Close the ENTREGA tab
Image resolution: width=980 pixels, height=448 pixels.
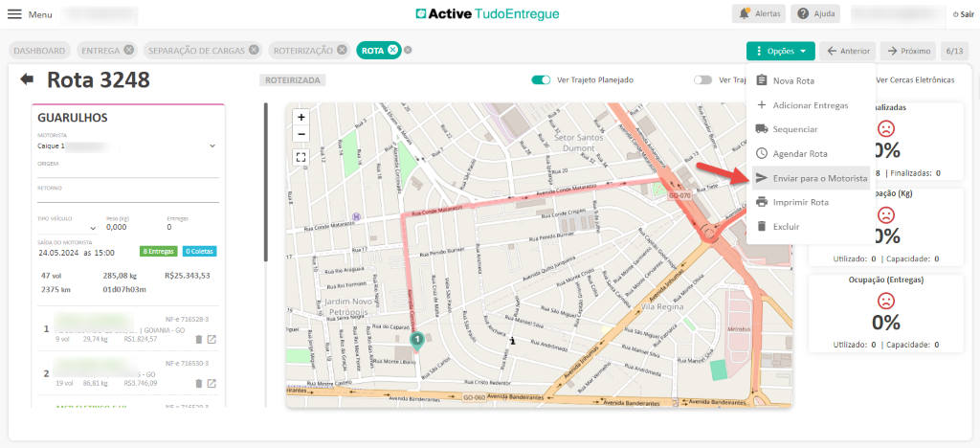pyautogui.click(x=128, y=50)
